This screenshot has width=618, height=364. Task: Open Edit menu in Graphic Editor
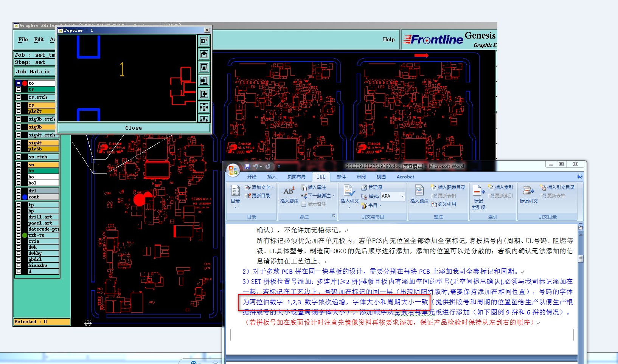tap(39, 39)
